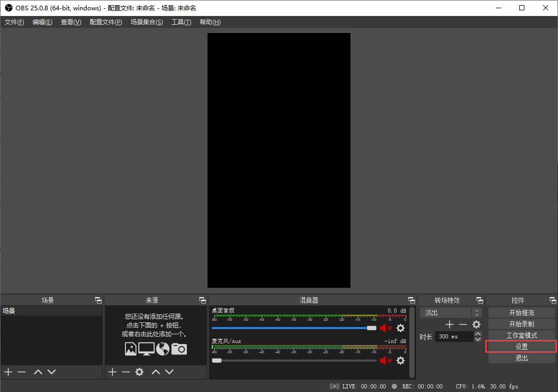Toggle 工作室模式 studio mode
This screenshot has width=558, height=392.
521,335
